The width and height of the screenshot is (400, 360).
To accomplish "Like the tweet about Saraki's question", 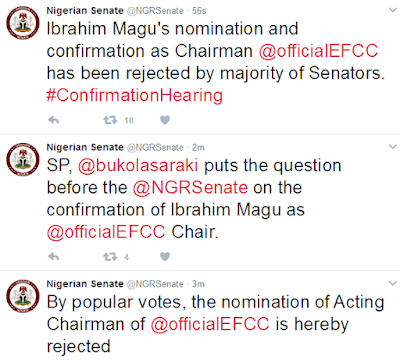I will (165, 256).
